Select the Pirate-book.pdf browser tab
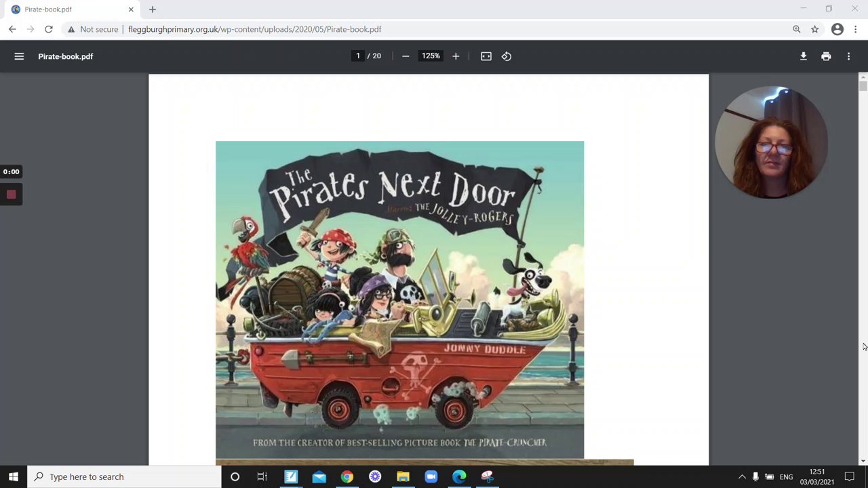The image size is (868, 488). point(71,9)
